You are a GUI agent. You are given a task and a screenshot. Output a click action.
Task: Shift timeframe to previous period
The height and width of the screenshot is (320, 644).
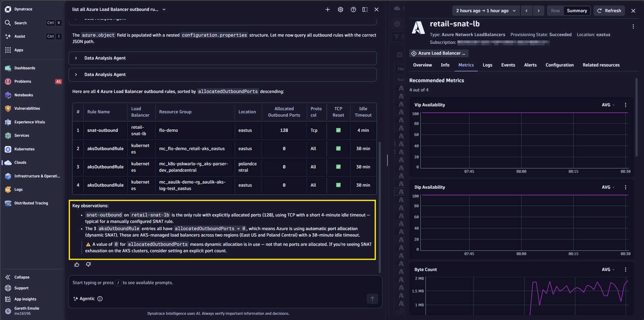[526, 11]
